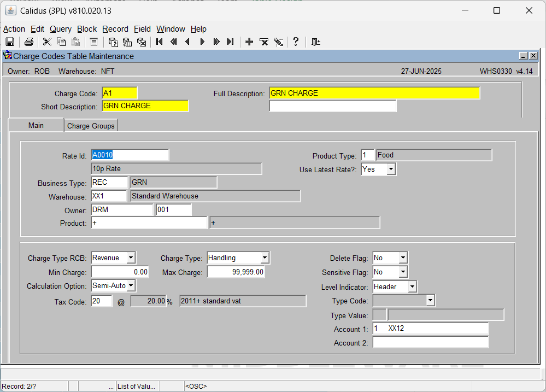This screenshot has width=546, height=392.
Task: Open the Charge Type RCB dropdown
Action: 131,258
